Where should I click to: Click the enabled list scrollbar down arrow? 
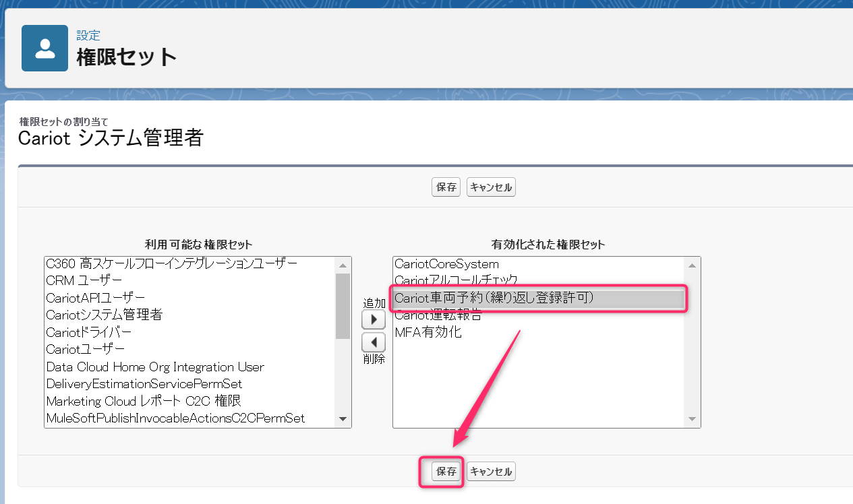click(x=693, y=420)
